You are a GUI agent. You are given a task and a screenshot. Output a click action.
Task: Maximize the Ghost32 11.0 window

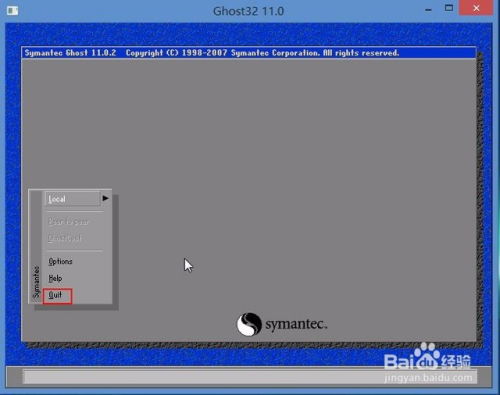pos(449,8)
